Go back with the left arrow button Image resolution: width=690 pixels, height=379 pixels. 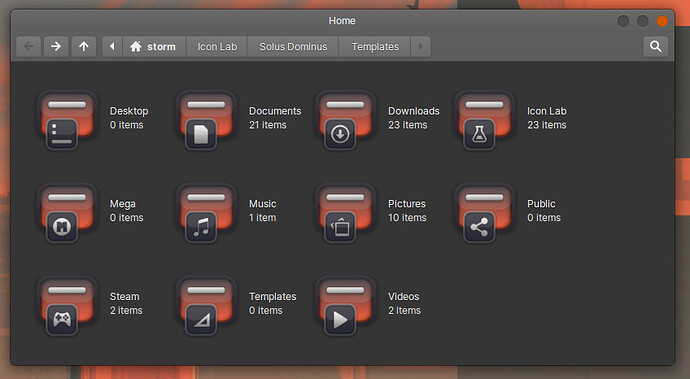pyautogui.click(x=29, y=46)
